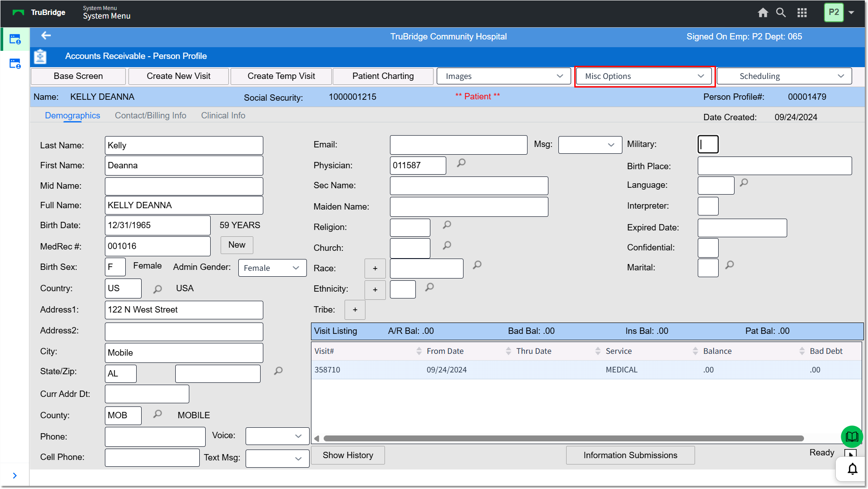
Task: Click the Email input field
Action: coord(459,145)
